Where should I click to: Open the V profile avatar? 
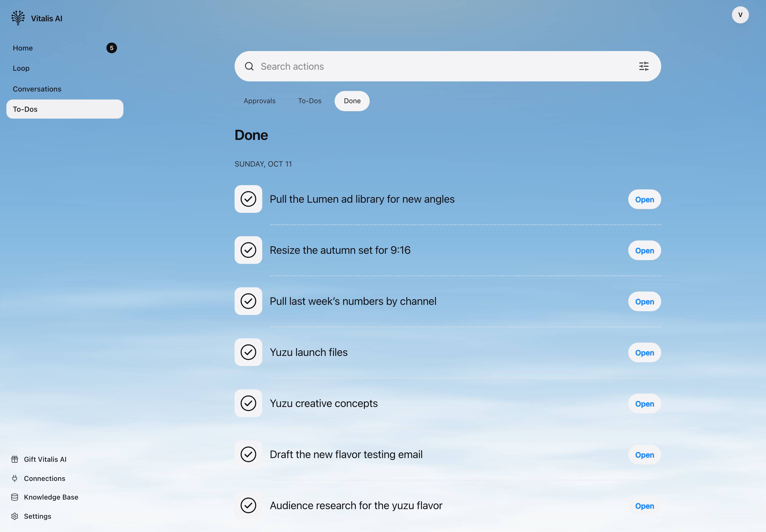click(x=740, y=15)
